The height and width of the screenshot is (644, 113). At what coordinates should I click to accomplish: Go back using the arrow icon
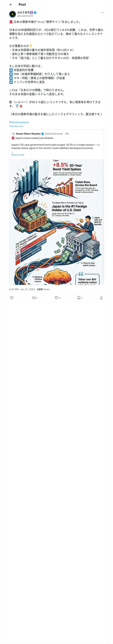tap(11, 5)
